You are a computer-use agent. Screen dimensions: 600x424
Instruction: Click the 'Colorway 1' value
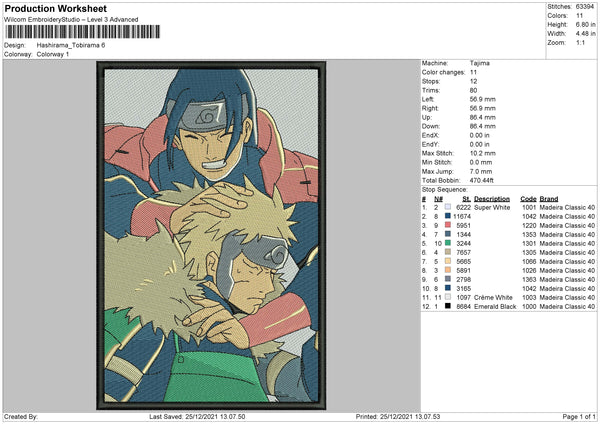click(53, 54)
